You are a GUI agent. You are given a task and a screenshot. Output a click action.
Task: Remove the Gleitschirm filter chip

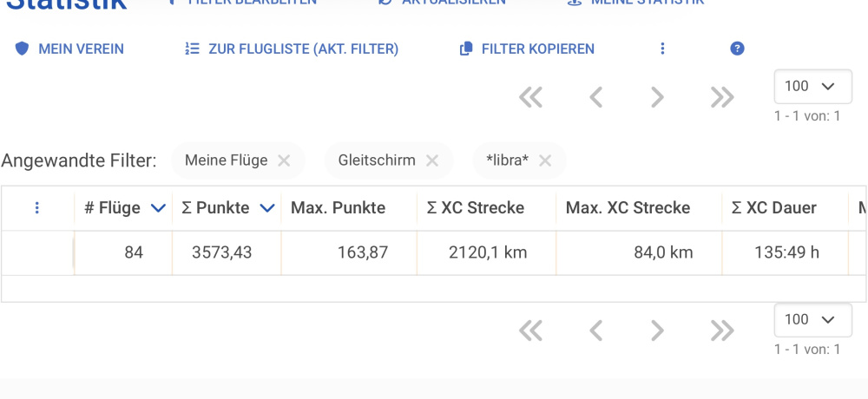point(432,160)
